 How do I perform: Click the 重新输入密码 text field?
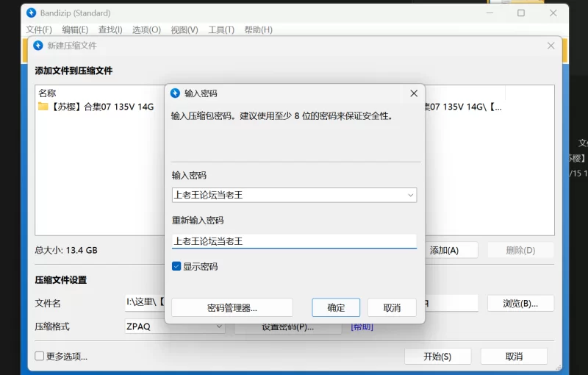click(x=294, y=241)
